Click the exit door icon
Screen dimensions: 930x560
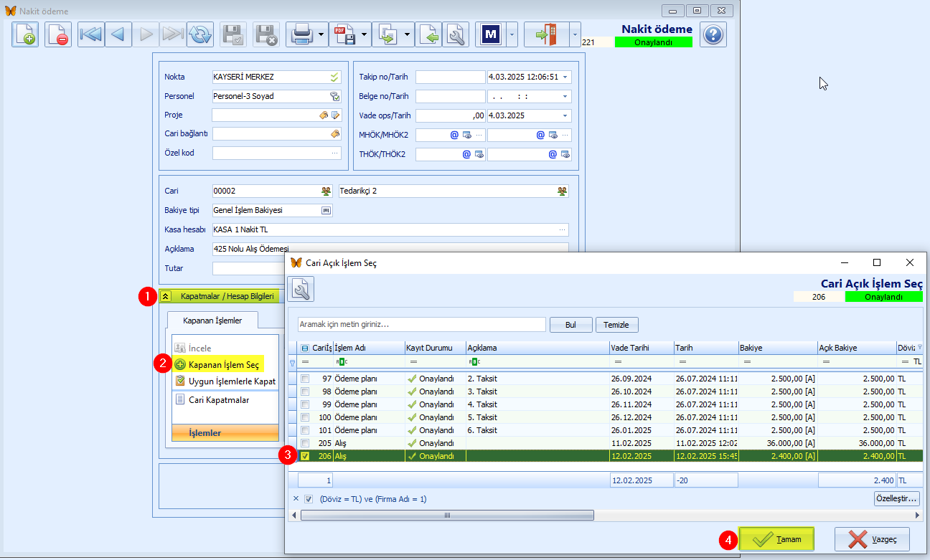pyautogui.click(x=545, y=34)
